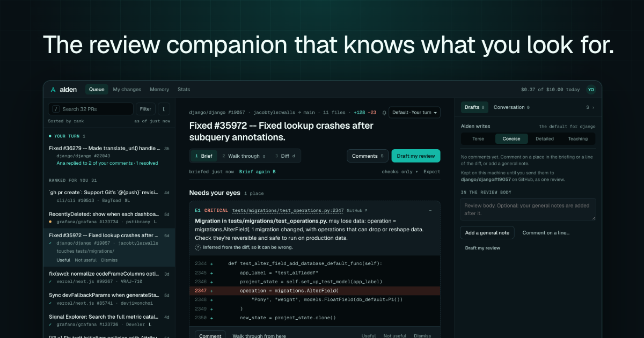
Task: Click the notification bell icon
Action: pos(384,113)
